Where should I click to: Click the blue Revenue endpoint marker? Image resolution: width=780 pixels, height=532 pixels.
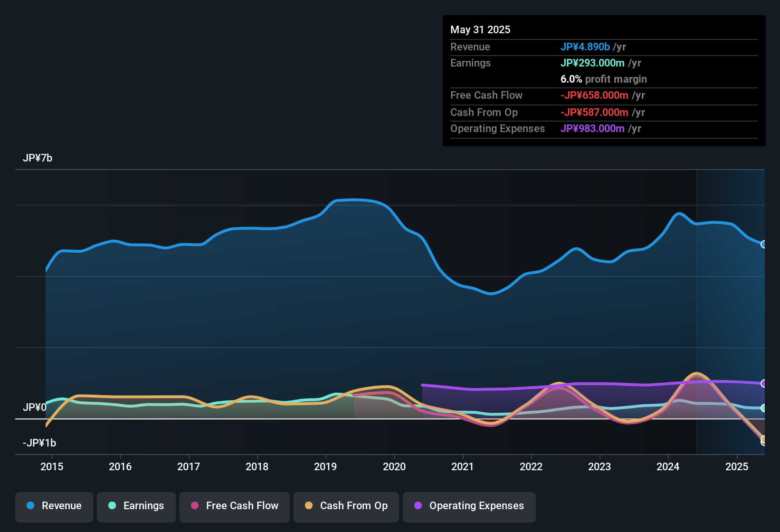tap(763, 244)
